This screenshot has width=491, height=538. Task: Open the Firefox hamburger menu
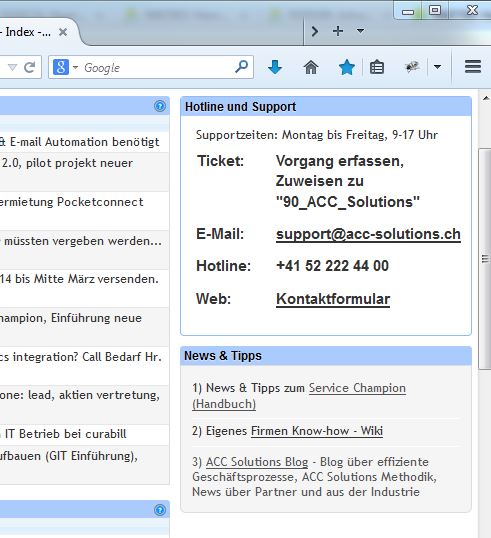coord(473,67)
